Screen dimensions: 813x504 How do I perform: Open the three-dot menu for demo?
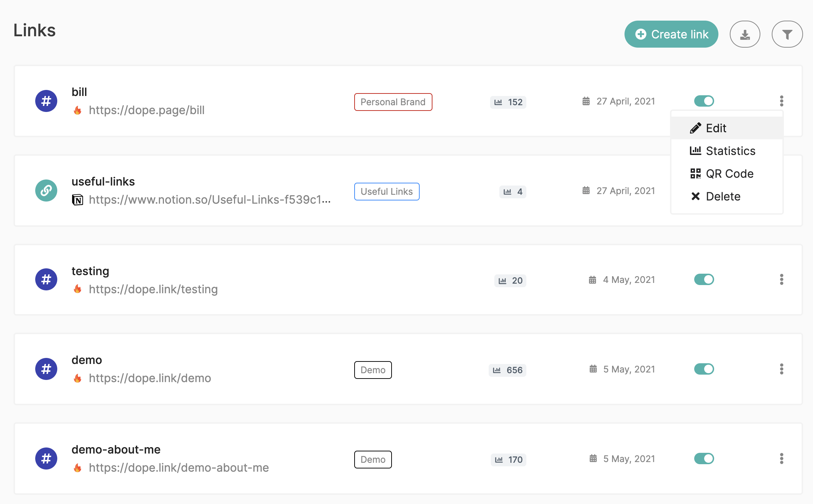[x=782, y=369]
